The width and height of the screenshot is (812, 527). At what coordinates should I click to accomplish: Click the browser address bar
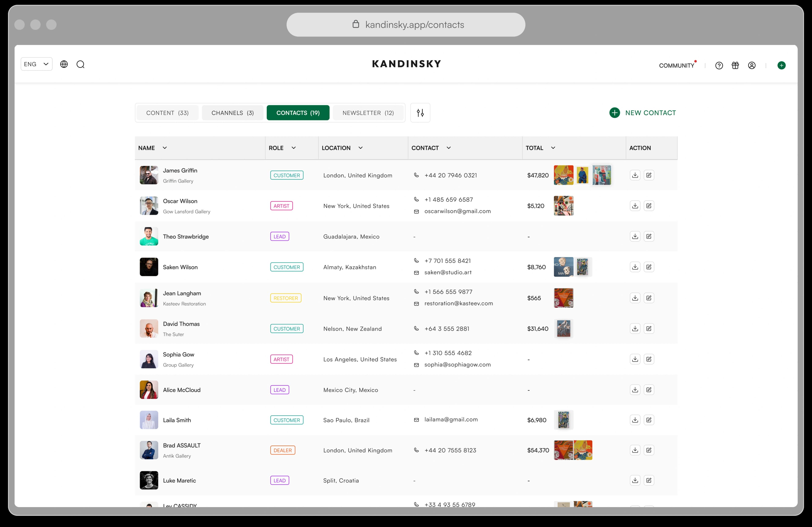(406, 25)
